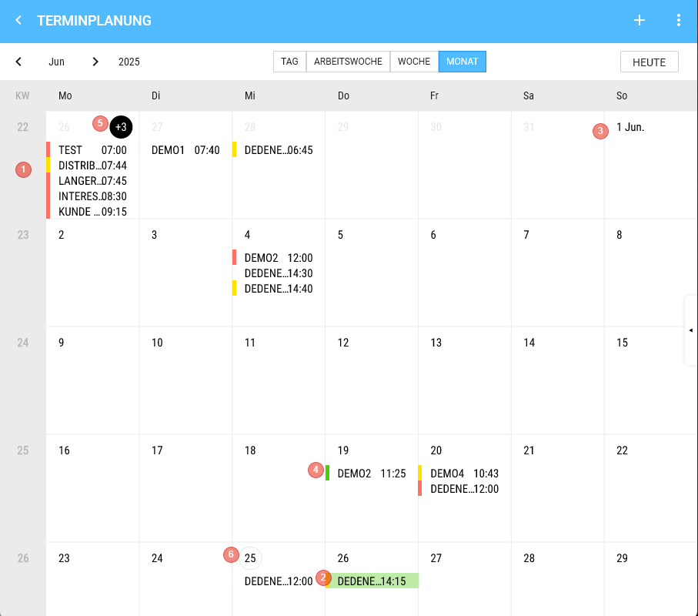Click the year 2025 label
Screen dimensions: 698x616
tap(129, 62)
